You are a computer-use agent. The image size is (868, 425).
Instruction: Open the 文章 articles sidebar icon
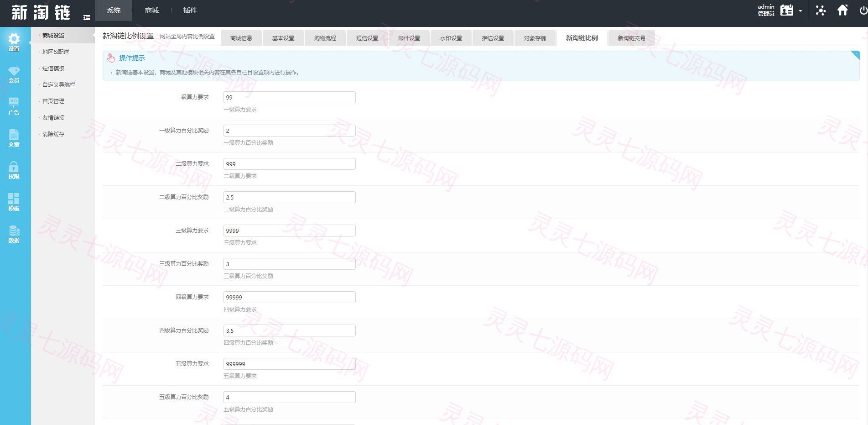pyautogui.click(x=14, y=135)
